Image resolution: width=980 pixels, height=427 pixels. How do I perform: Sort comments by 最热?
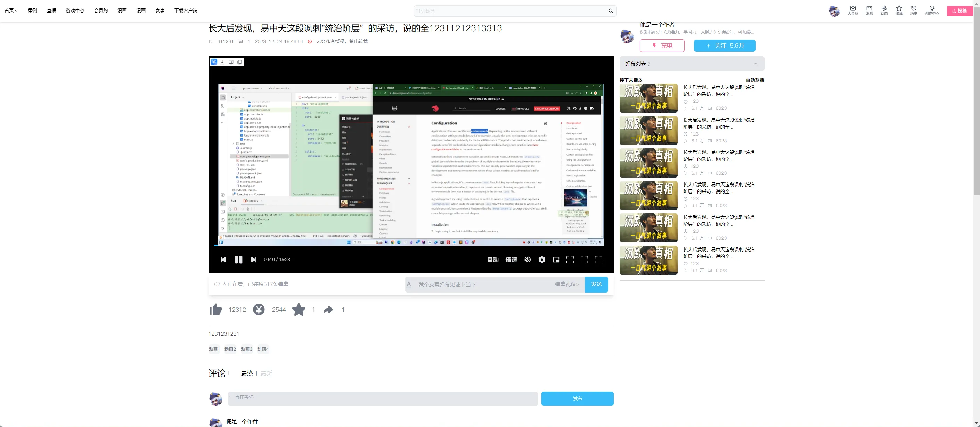(247, 373)
